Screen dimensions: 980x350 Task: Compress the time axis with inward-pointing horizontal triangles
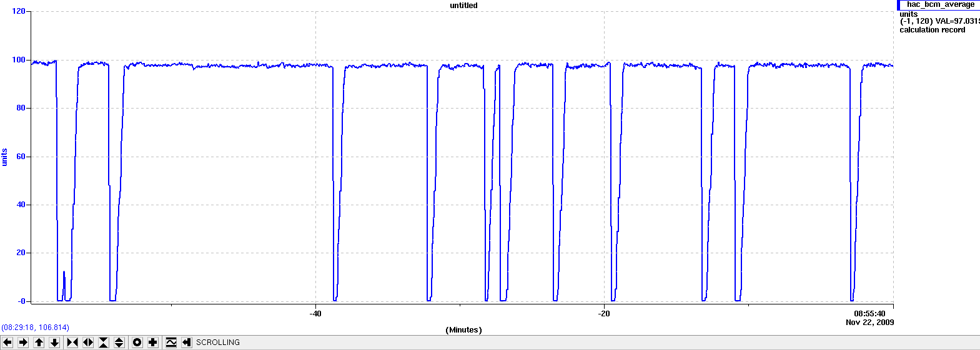click(72, 343)
